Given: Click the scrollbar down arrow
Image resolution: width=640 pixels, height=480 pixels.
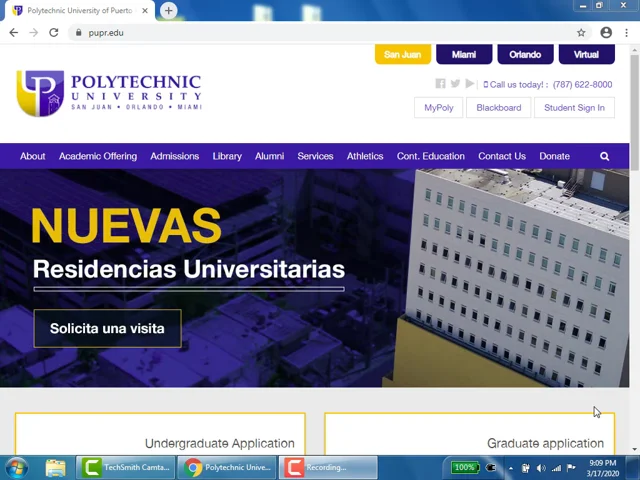Looking at the screenshot, I should click(635, 450).
